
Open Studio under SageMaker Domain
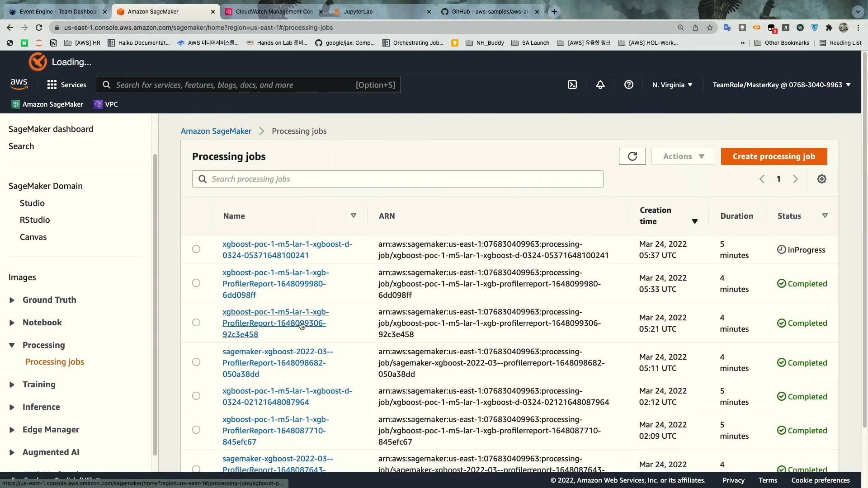32,203
